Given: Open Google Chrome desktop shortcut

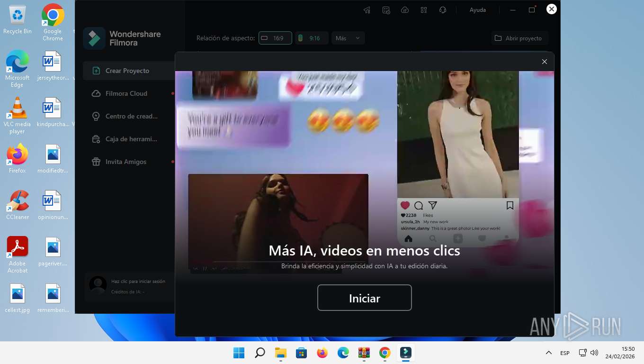Looking at the screenshot, I should point(53,23).
